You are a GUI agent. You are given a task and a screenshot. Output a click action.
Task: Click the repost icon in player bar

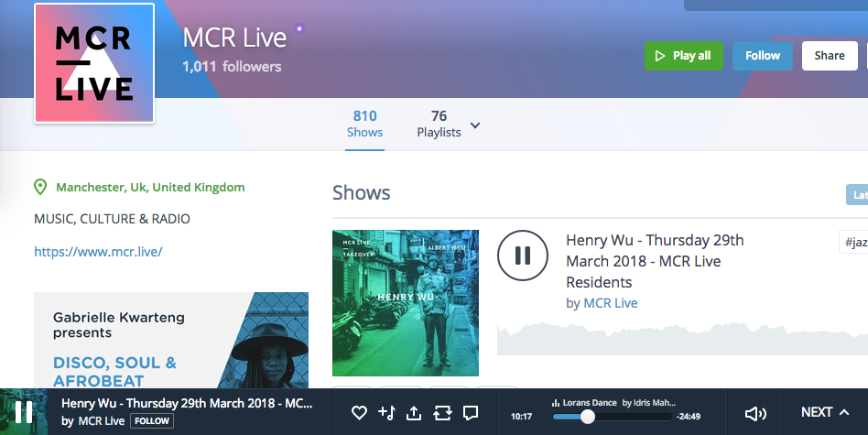442,413
